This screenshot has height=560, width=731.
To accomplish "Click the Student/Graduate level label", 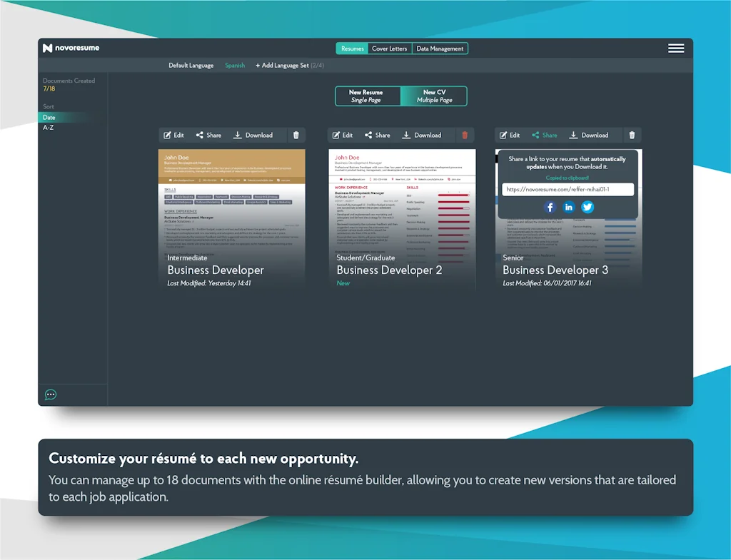I will 365,258.
